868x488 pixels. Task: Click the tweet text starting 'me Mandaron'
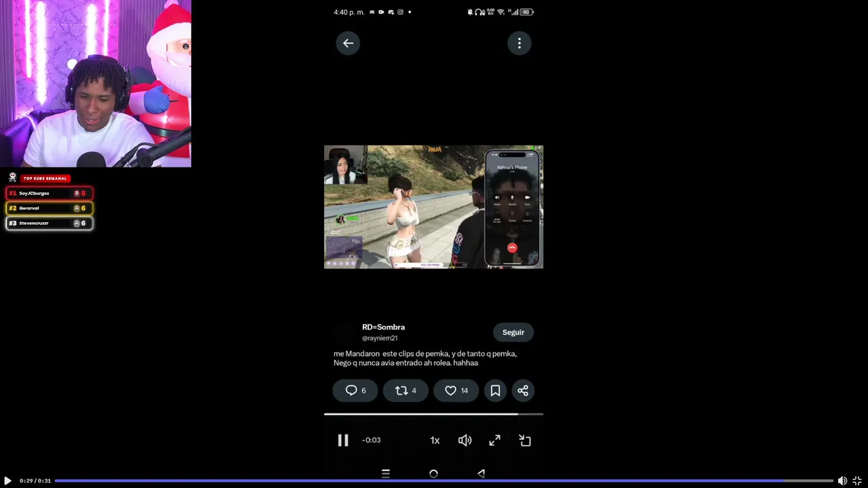(425, 358)
